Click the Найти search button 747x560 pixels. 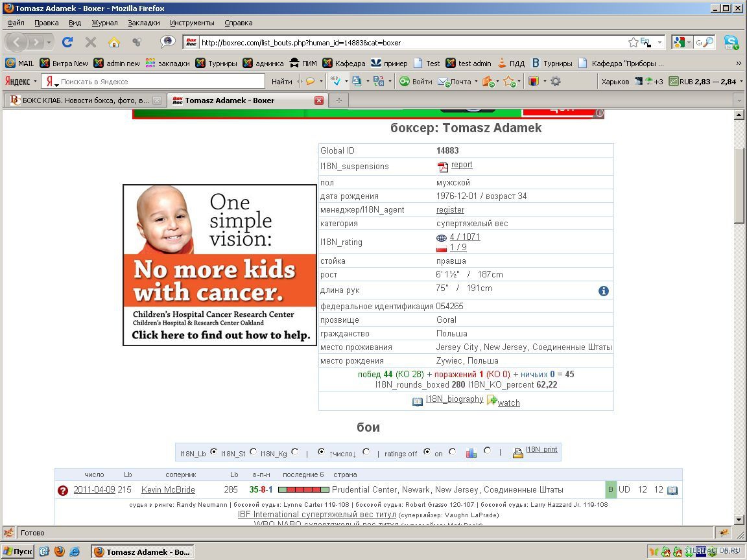tap(281, 82)
